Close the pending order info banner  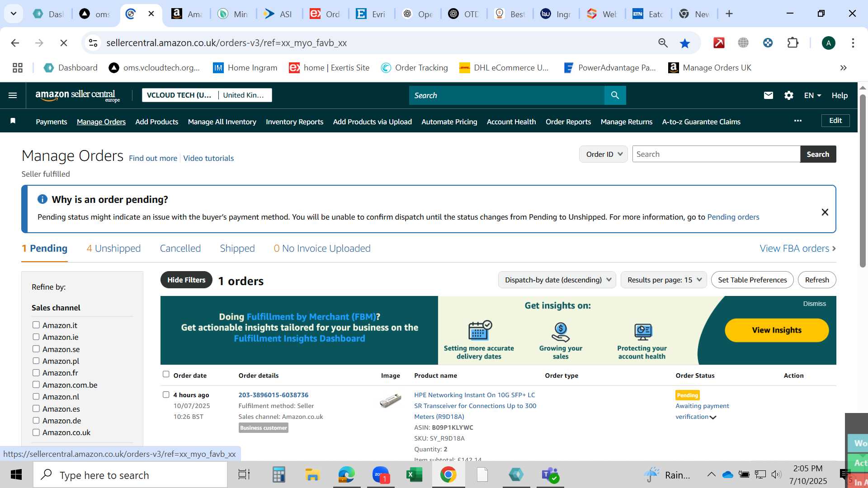pyautogui.click(x=825, y=212)
